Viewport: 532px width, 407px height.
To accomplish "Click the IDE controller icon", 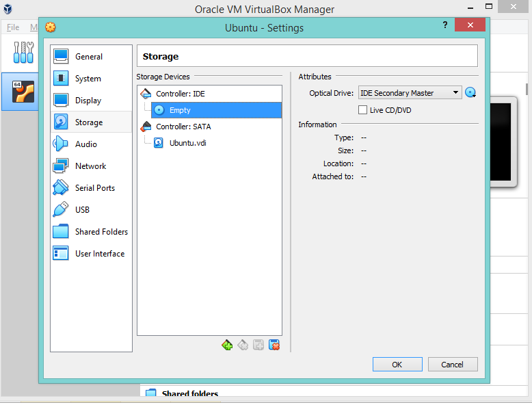I will click(x=146, y=94).
